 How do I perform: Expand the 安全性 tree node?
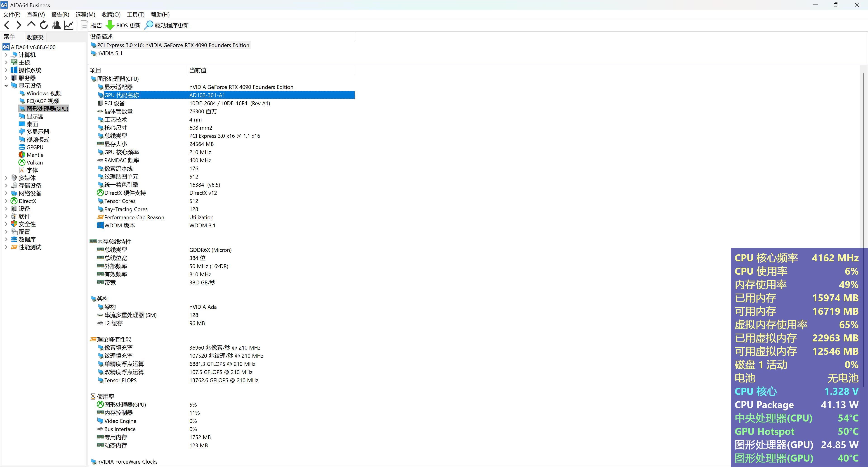point(6,224)
